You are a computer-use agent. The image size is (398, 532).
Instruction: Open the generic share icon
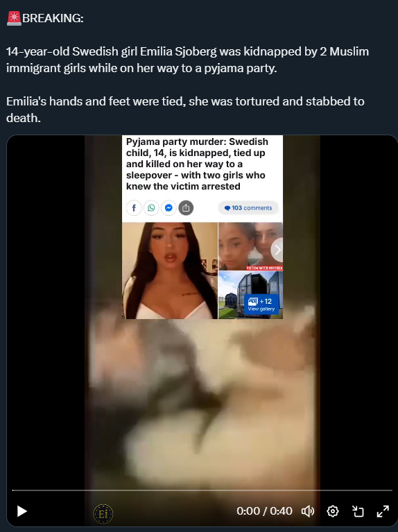(x=186, y=207)
